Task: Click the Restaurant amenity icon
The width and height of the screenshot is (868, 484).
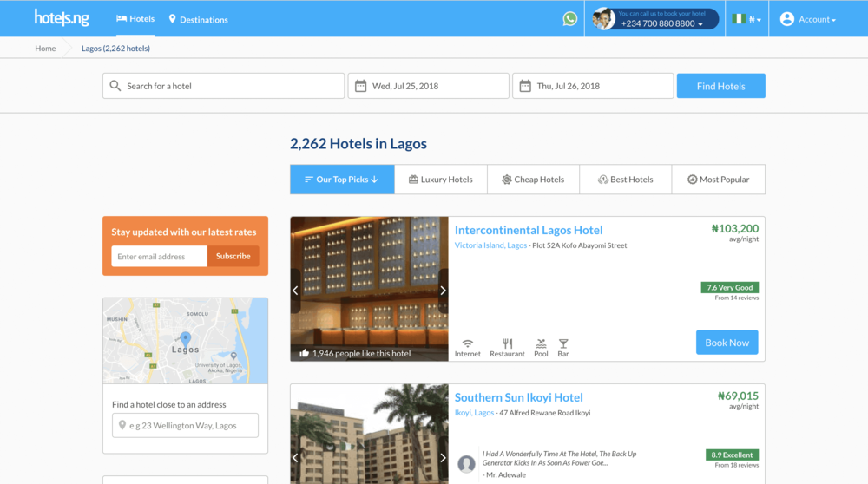Action: click(x=507, y=343)
